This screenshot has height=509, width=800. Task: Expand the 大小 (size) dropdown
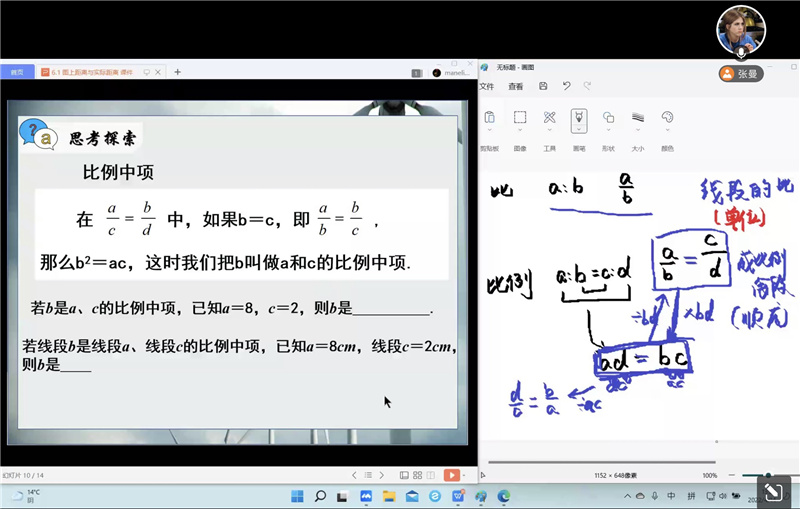(x=637, y=131)
